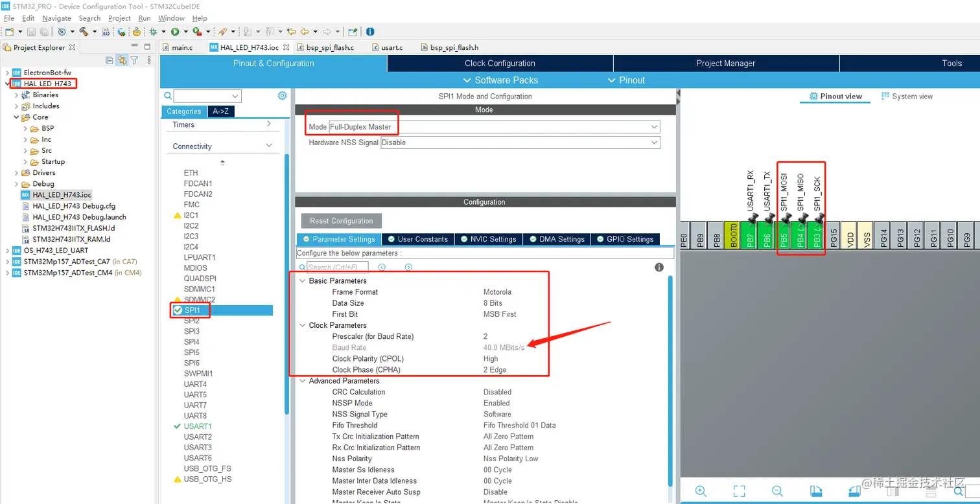Image resolution: width=980 pixels, height=504 pixels.
Task: Click the Prescaler (for Baud Rate) value 2
Action: 485,337
